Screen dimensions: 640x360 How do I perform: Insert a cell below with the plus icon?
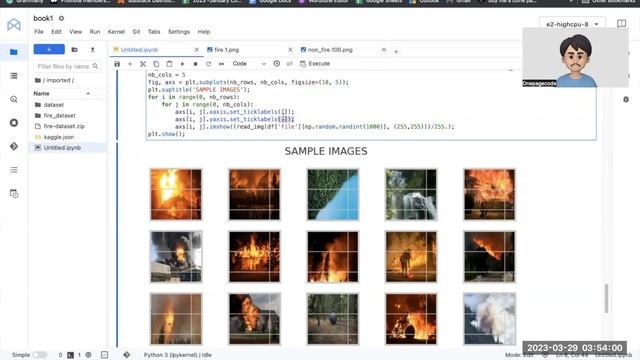tap(130, 64)
